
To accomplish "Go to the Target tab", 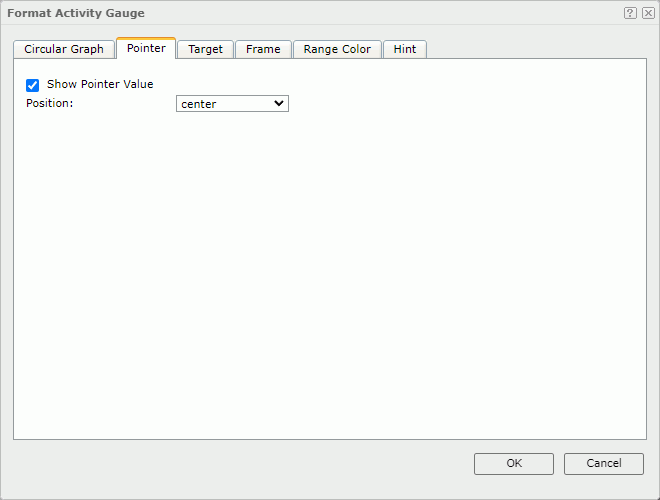I will coord(205,49).
